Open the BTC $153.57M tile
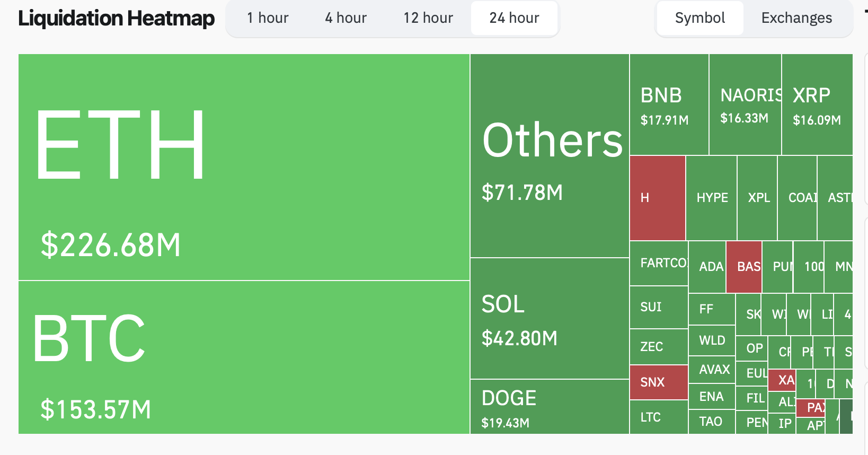 (244, 357)
